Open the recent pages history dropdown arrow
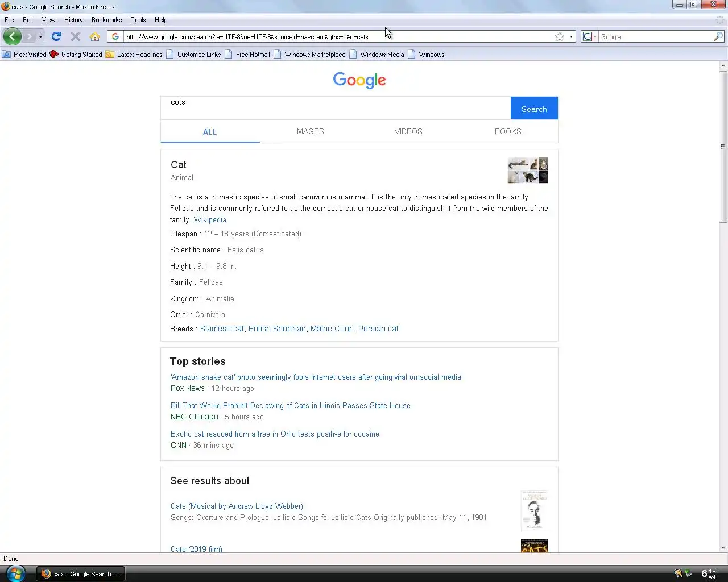Image resolution: width=728 pixels, height=582 pixels. [x=40, y=37]
